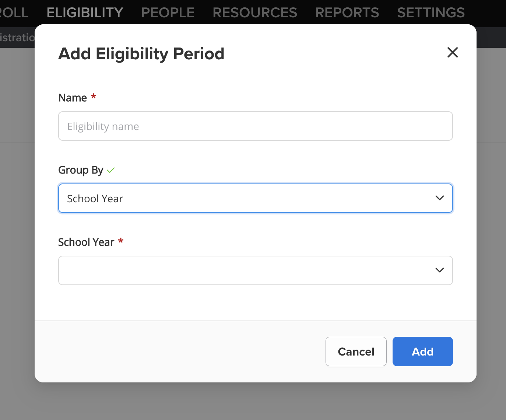Focus the Eligibility name input field
The width and height of the screenshot is (506, 420).
tap(256, 126)
